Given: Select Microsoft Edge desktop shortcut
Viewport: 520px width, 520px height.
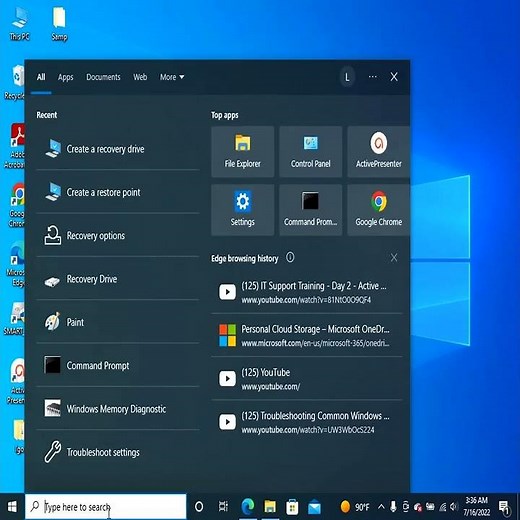Looking at the screenshot, I should 15,264.
